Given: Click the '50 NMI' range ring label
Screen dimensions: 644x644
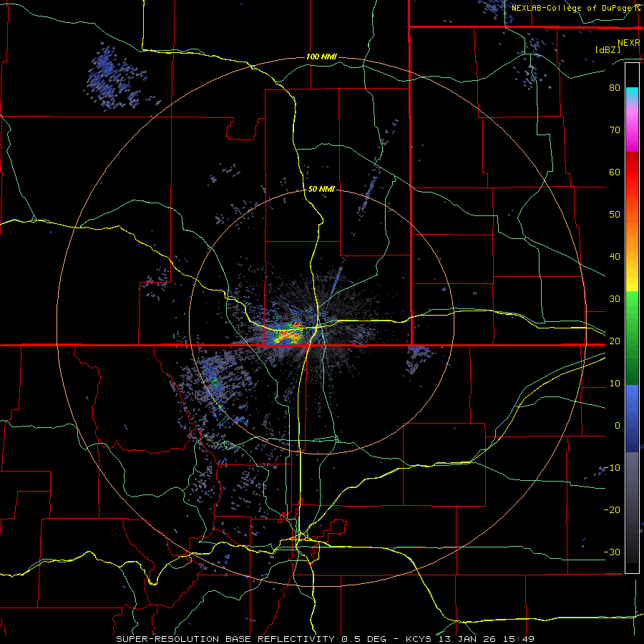Looking at the screenshot, I should tap(321, 190).
